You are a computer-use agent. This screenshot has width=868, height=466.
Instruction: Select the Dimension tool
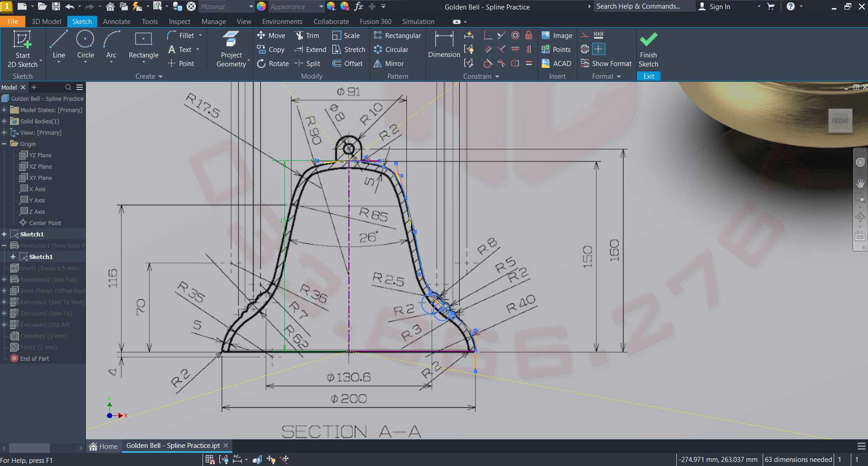click(444, 45)
